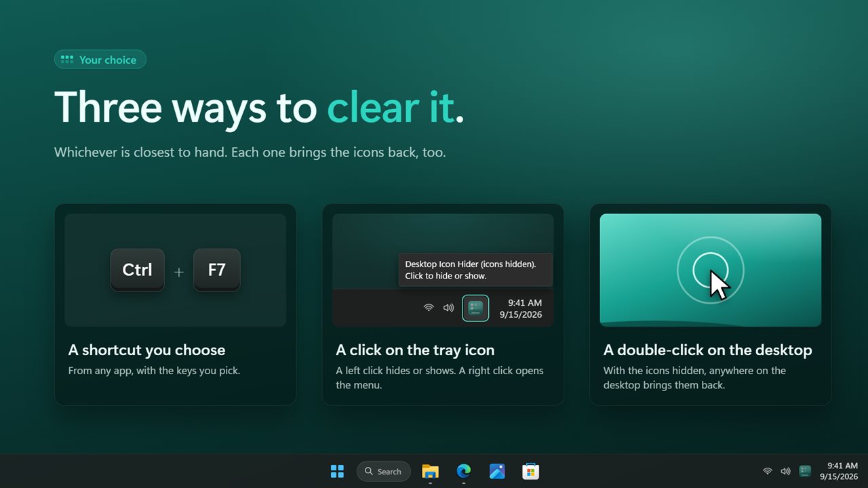
Task: Click the circle target in the double-click card
Action: (x=710, y=270)
